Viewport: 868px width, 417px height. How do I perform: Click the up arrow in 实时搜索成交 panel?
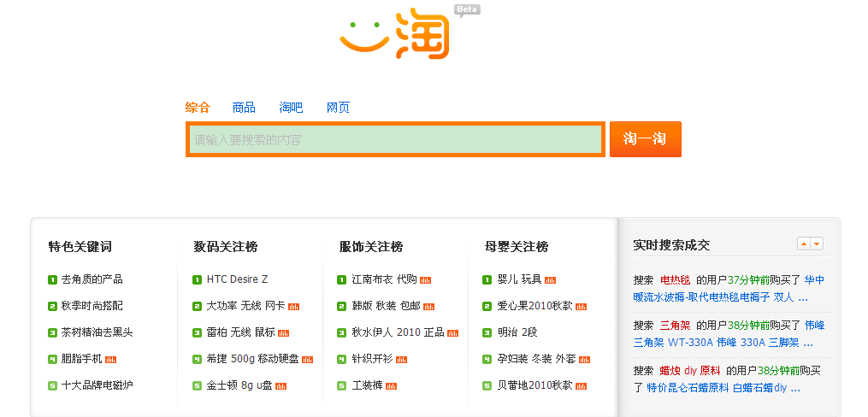coord(804,244)
